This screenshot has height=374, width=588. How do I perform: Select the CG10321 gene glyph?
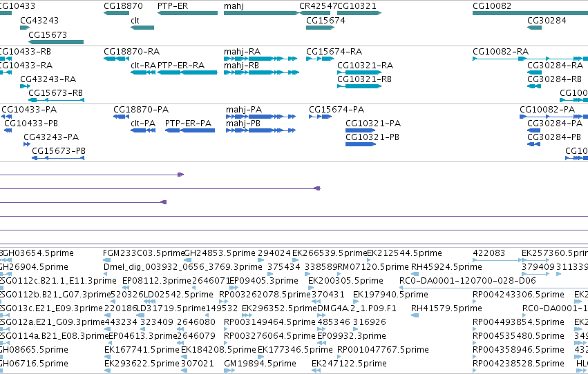[x=359, y=13]
